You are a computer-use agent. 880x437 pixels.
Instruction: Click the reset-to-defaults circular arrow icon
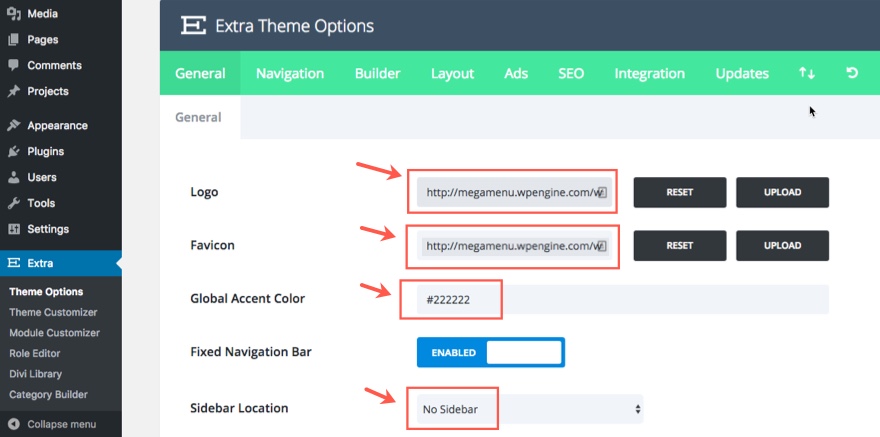coord(852,73)
